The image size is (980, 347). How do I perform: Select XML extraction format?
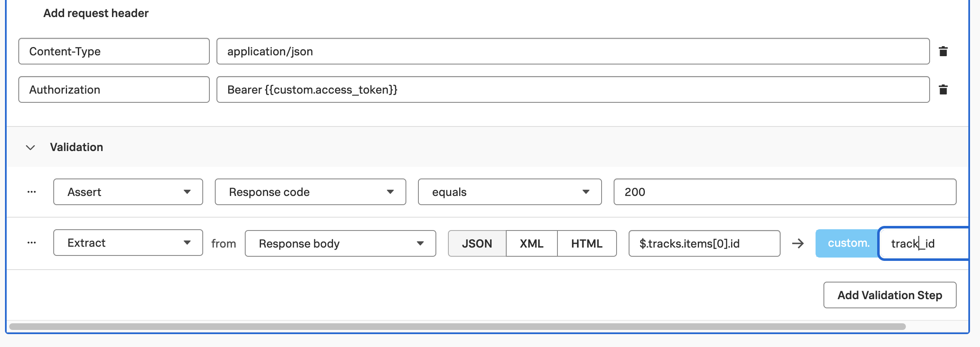click(531, 243)
